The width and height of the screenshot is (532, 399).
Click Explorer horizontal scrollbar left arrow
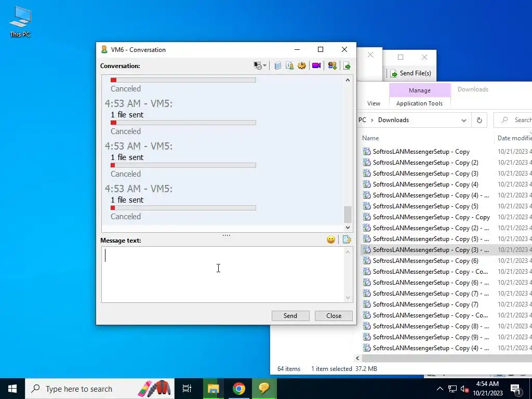click(x=357, y=358)
